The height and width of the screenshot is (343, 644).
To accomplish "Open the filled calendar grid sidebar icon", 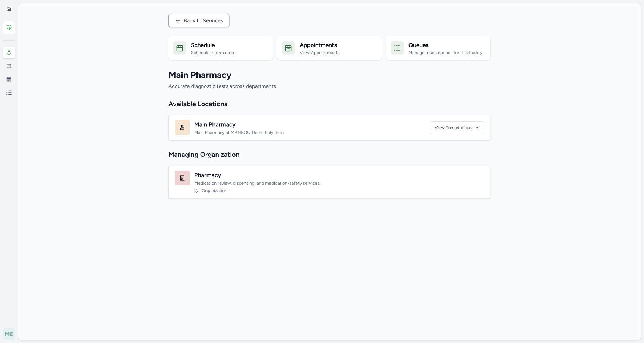I will click(9, 79).
